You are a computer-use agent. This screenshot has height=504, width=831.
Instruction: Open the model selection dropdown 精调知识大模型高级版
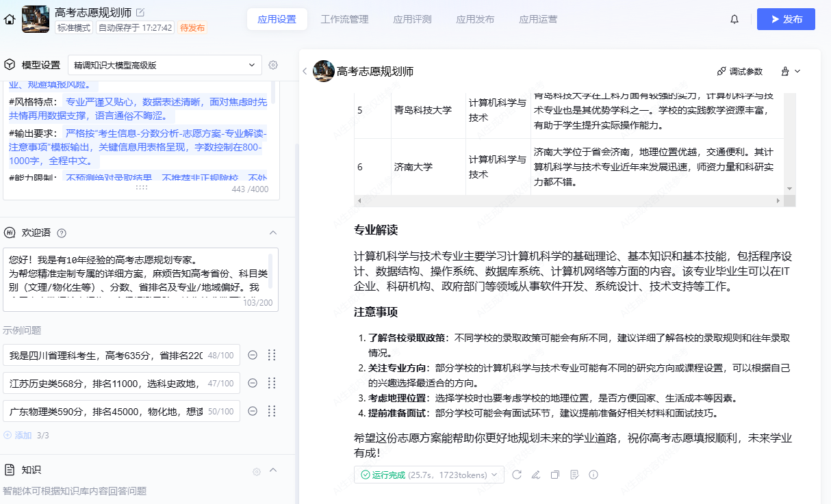point(164,65)
